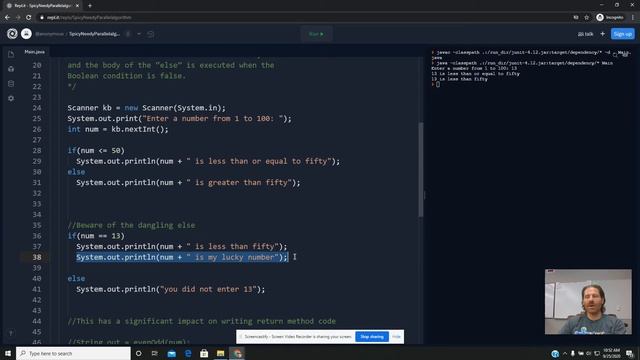Hide the screen sharing notification
Viewport: 640px width, 360px height.
click(396, 337)
